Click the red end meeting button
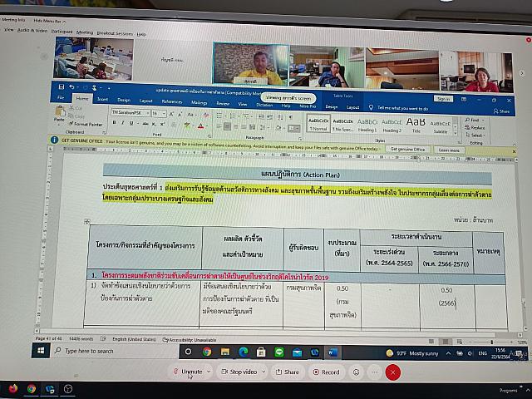 (393, 372)
